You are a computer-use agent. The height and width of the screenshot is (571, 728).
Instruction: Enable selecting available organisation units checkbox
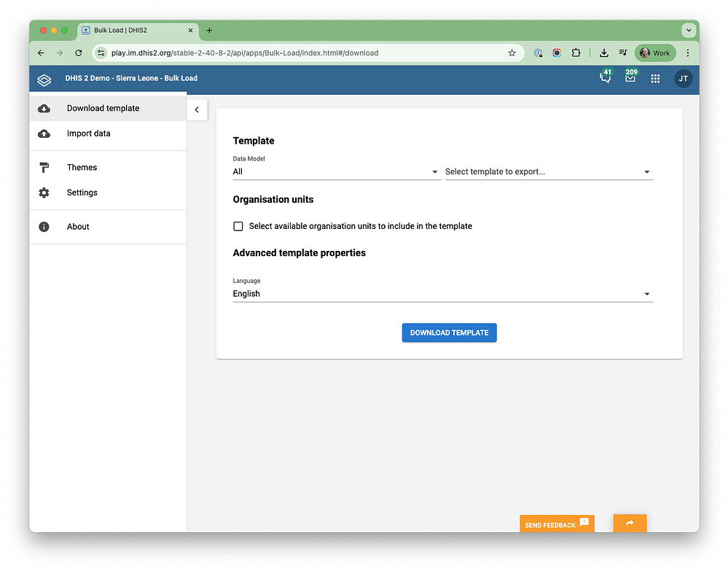click(x=238, y=226)
